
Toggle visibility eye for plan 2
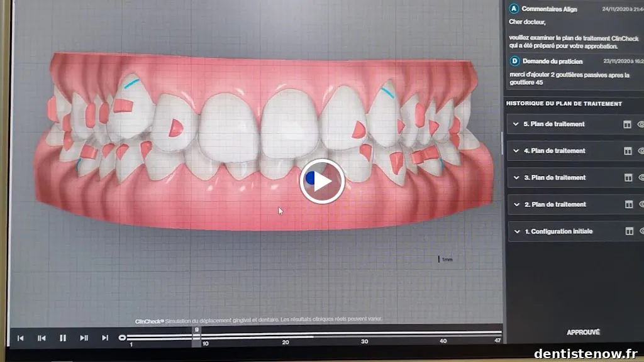tap(640, 204)
